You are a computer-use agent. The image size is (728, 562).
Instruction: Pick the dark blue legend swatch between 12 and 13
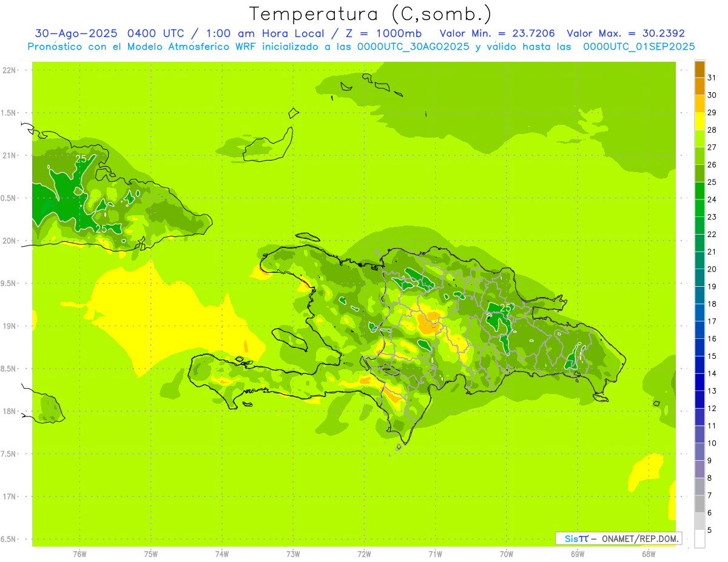[699, 400]
